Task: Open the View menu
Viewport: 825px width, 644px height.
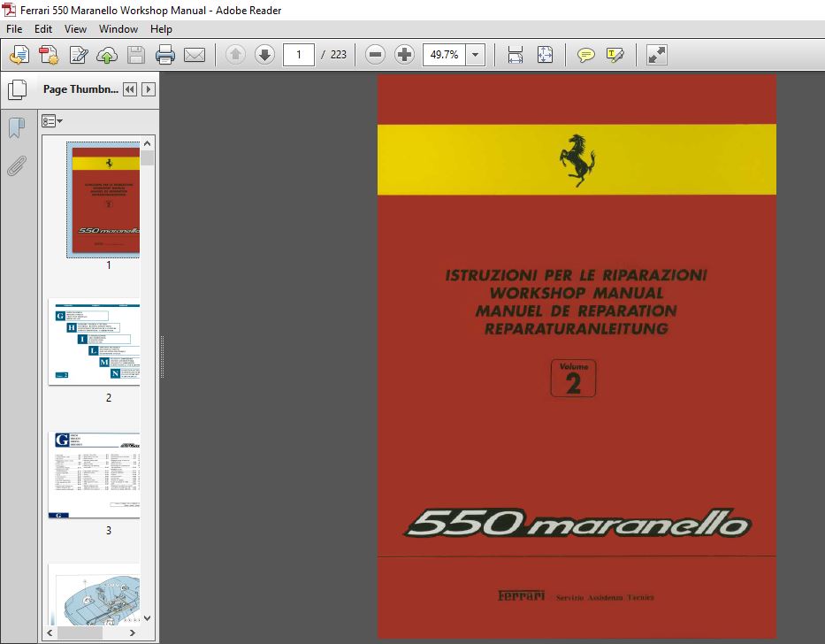Action: tap(75, 29)
